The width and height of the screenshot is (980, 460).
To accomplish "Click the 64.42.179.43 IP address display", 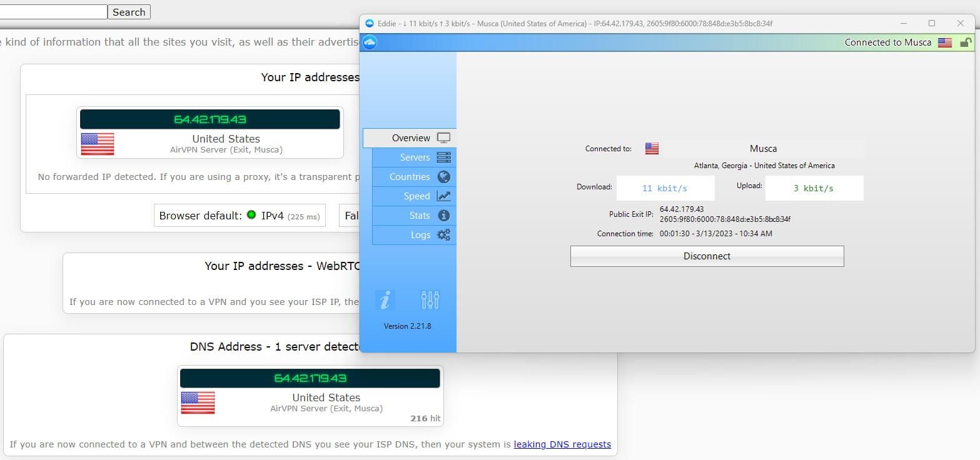I will (210, 119).
